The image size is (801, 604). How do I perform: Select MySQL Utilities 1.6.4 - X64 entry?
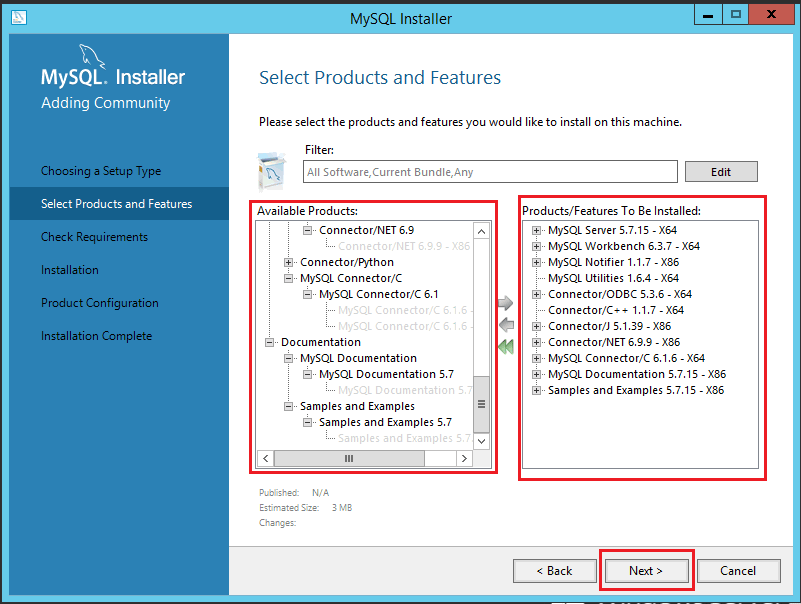(613, 278)
